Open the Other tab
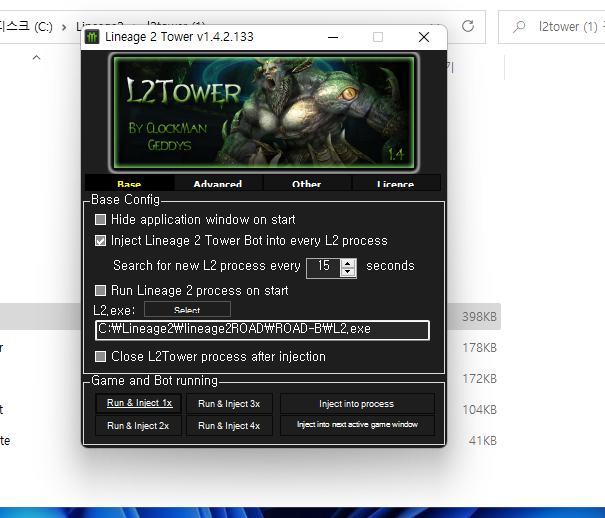This screenshot has height=518, width=605. [x=307, y=184]
